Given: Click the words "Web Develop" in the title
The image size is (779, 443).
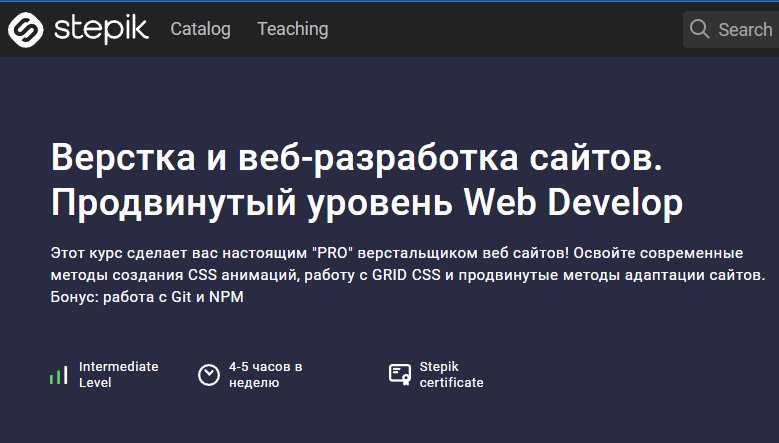Looking at the screenshot, I should pos(574,203).
